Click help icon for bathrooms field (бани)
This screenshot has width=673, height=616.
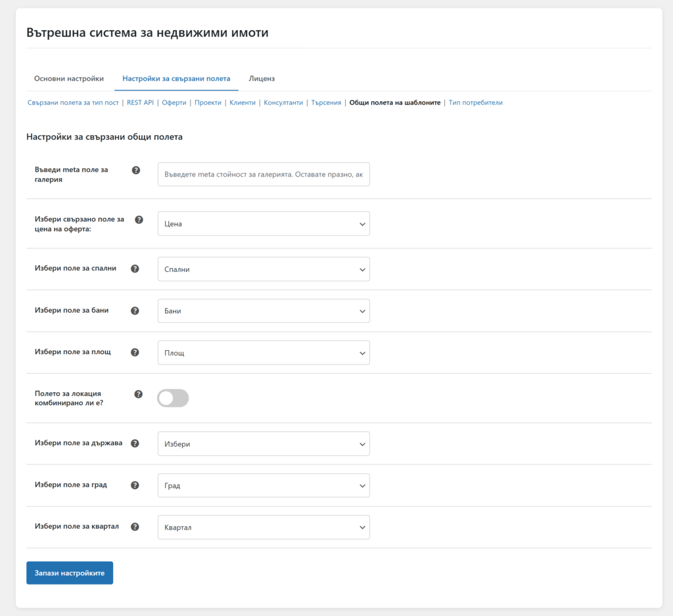pyautogui.click(x=135, y=311)
